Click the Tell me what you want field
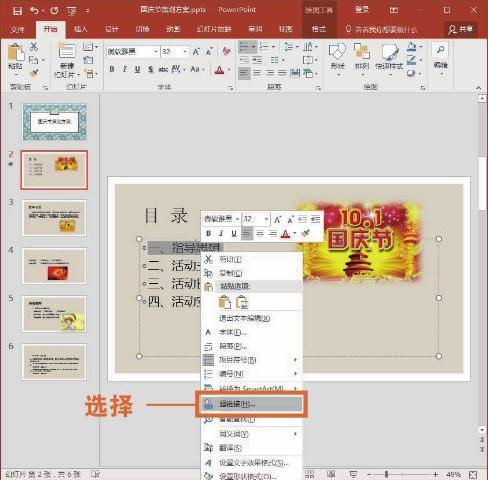Screen dimensions: 488x480 coord(382,30)
